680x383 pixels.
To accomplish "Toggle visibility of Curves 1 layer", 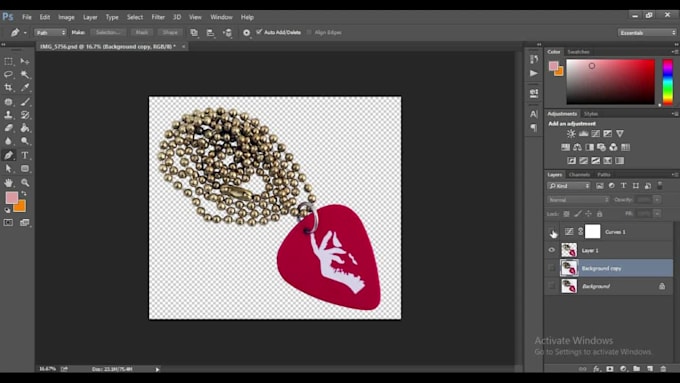I will click(x=552, y=232).
